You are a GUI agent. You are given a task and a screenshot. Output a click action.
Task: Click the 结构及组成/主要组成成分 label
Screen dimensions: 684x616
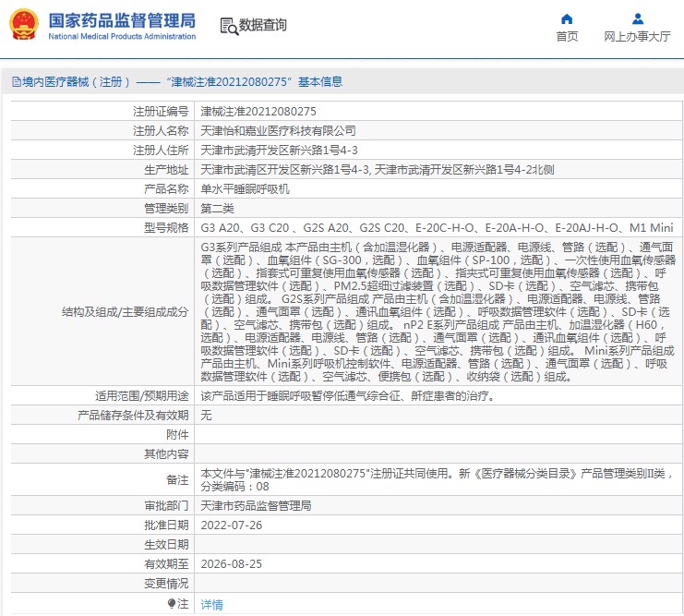[x=126, y=312]
